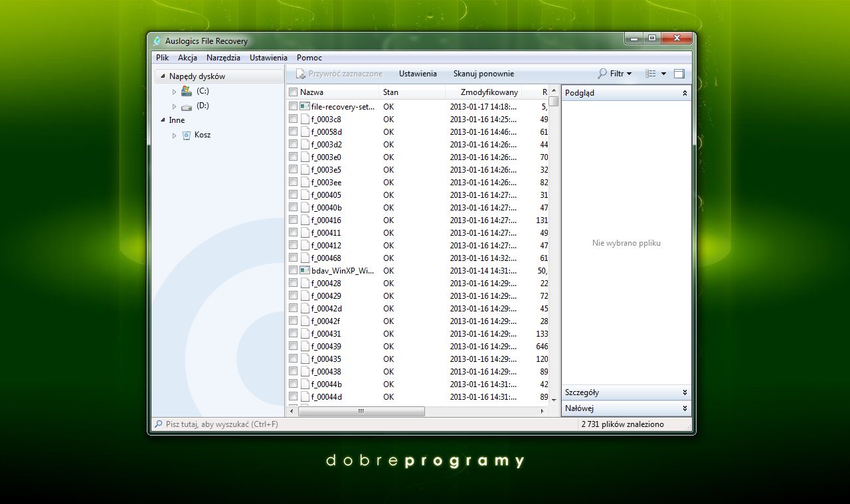Viewport: 850px width, 504px height.
Task: Collapse the Podgląd panel
Action: [x=685, y=94]
